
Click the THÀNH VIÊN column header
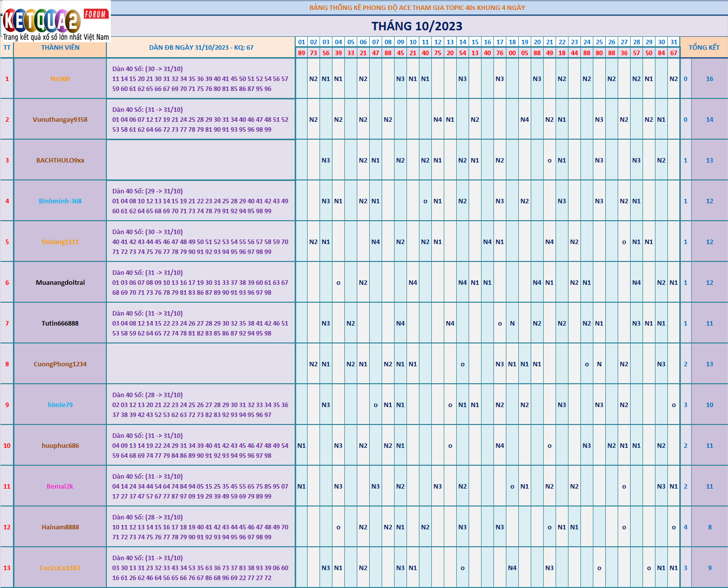click(x=60, y=48)
